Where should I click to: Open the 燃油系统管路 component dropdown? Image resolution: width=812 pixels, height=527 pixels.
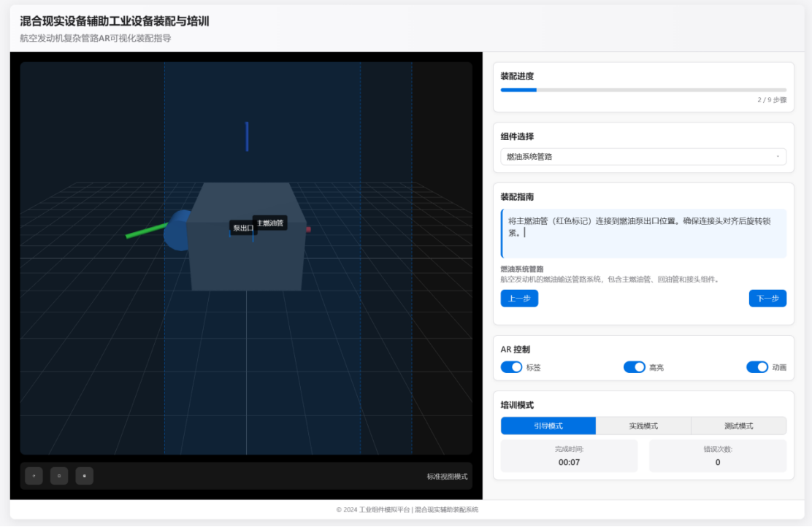643,157
